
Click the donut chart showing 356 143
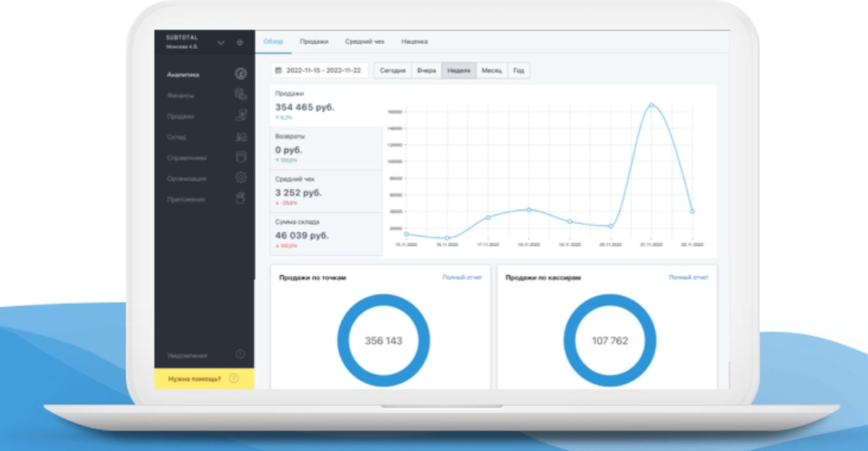pos(383,340)
